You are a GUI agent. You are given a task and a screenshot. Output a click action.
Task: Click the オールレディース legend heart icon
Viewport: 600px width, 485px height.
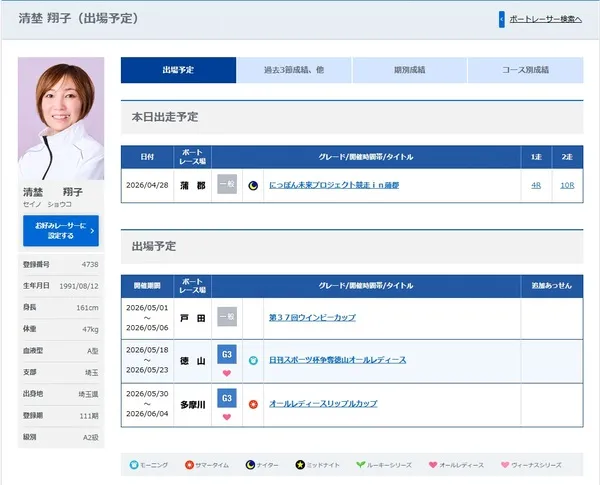(x=433, y=465)
